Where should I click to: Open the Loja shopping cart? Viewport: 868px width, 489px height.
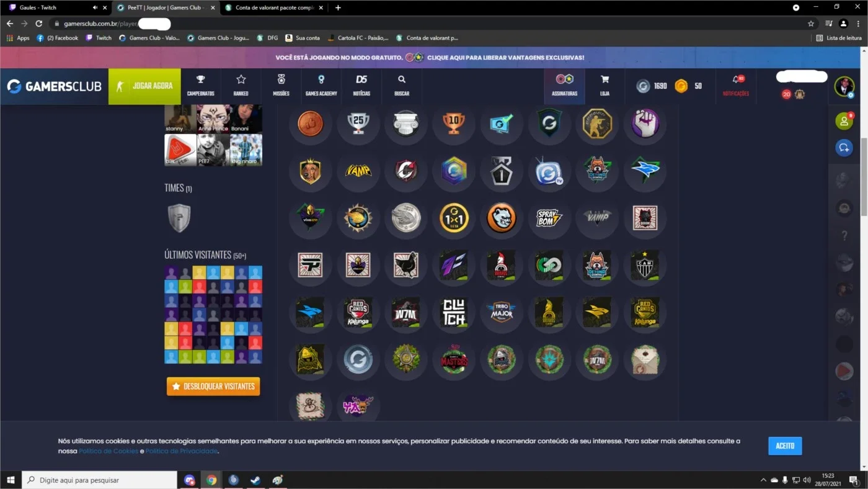coord(604,86)
